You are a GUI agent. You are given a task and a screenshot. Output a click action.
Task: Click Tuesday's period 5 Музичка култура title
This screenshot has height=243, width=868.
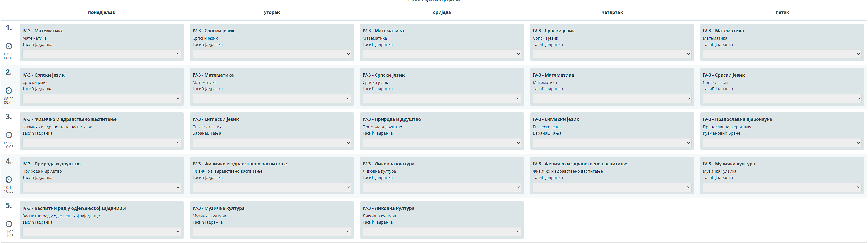pyautogui.click(x=218, y=208)
